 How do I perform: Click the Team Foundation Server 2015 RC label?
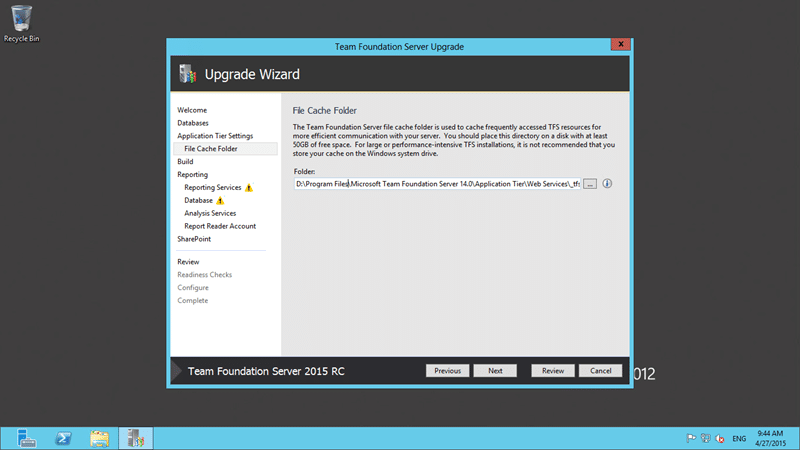tap(266, 371)
